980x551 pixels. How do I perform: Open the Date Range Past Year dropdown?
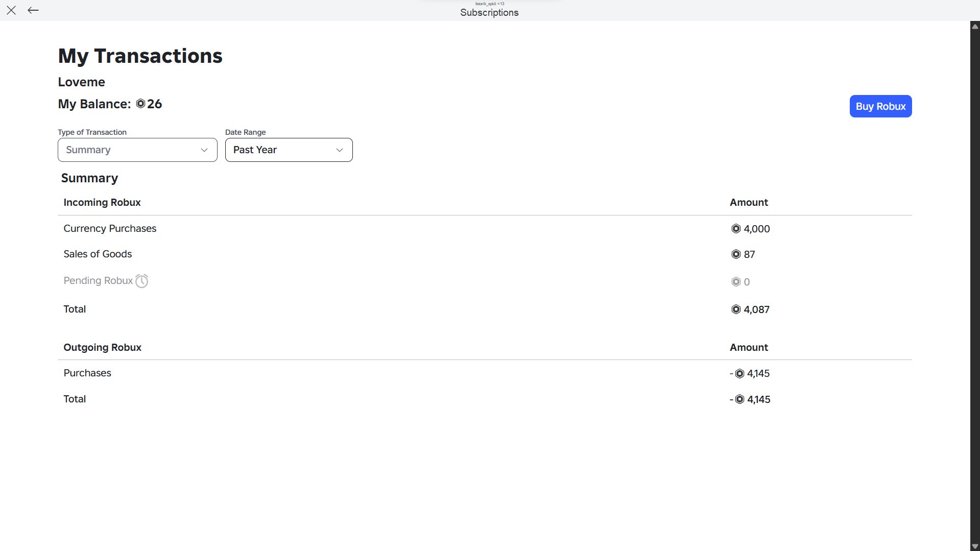coord(289,150)
